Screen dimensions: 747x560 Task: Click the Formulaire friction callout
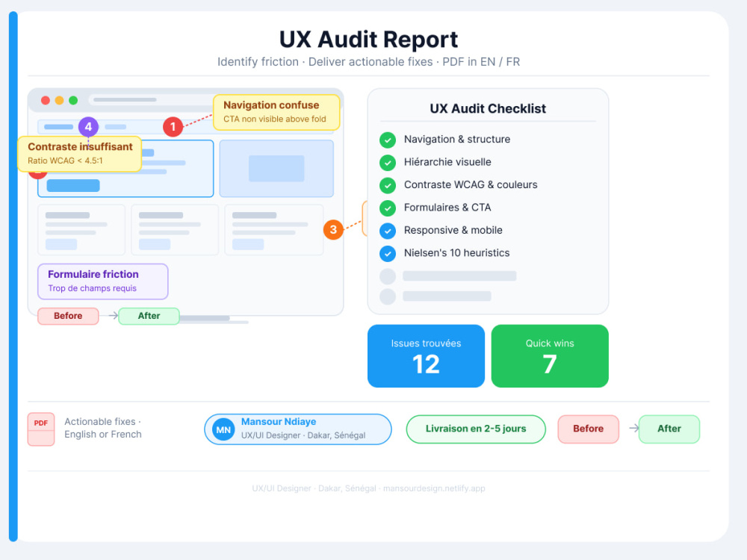(103, 281)
